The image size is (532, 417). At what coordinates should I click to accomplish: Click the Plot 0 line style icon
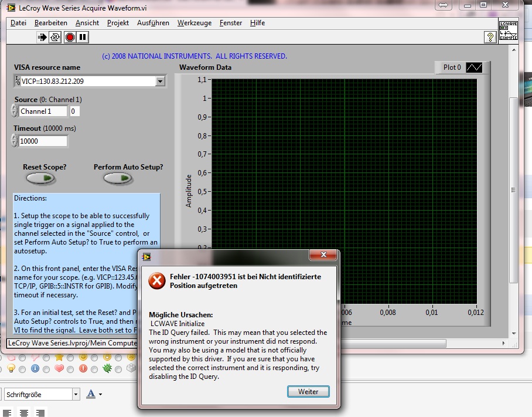click(474, 67)
